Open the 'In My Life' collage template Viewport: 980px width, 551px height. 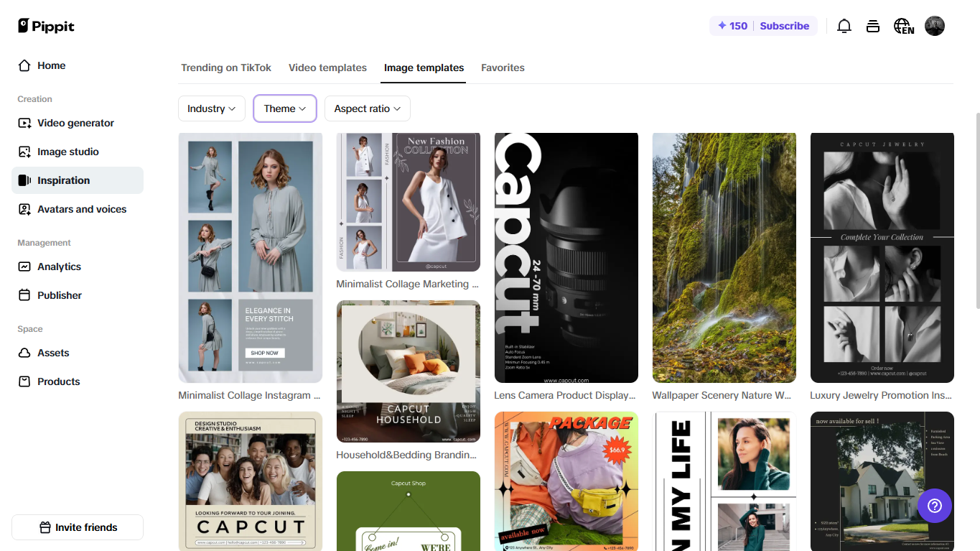tap(724, 481)
